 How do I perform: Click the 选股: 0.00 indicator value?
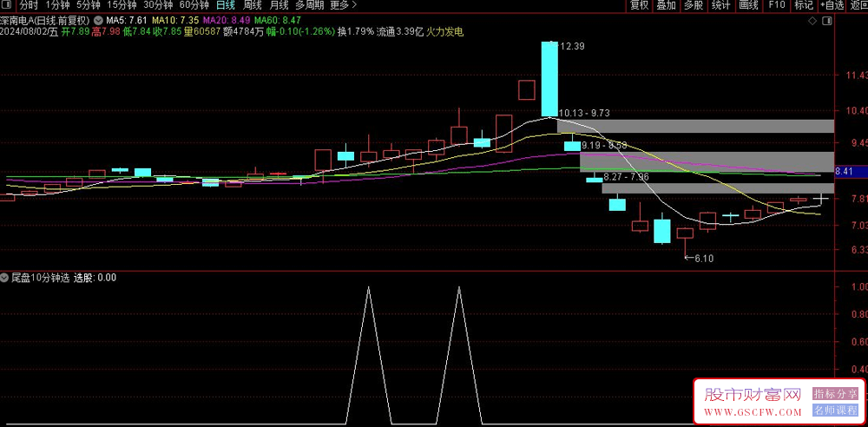click(x=95, y=278)
